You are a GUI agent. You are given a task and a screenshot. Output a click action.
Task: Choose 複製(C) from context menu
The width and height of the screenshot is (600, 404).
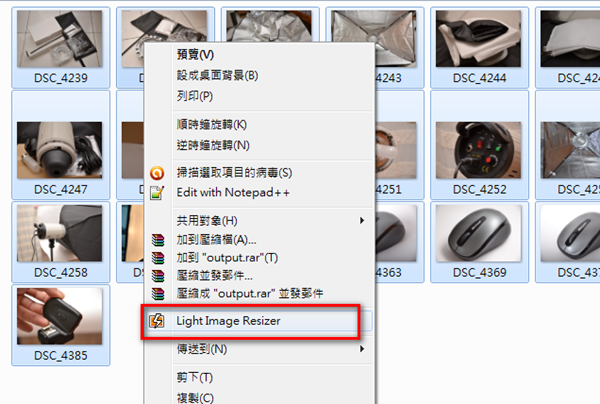tap(195, 397)
